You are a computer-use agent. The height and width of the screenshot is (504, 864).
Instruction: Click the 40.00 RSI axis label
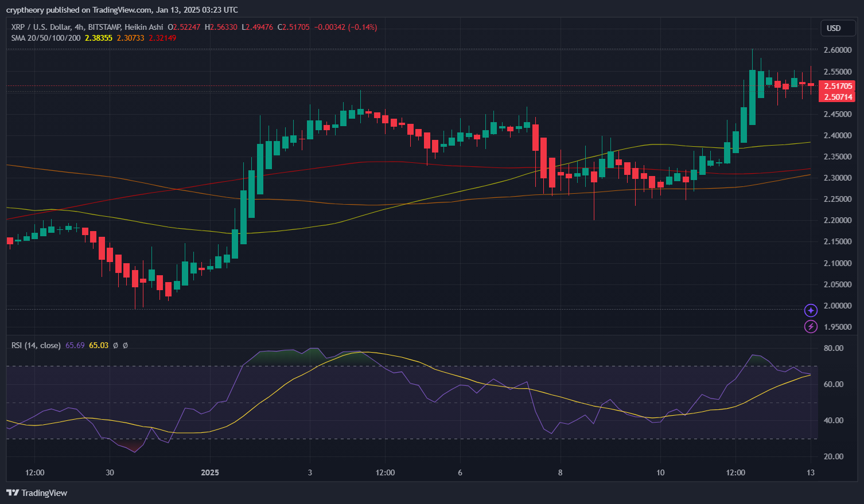[x=834, y=420]
